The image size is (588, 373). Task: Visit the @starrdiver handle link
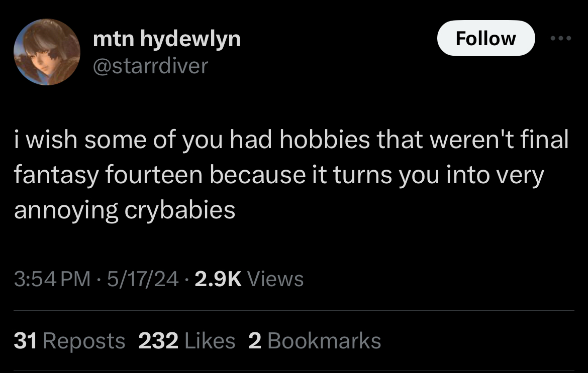point(150,66)
